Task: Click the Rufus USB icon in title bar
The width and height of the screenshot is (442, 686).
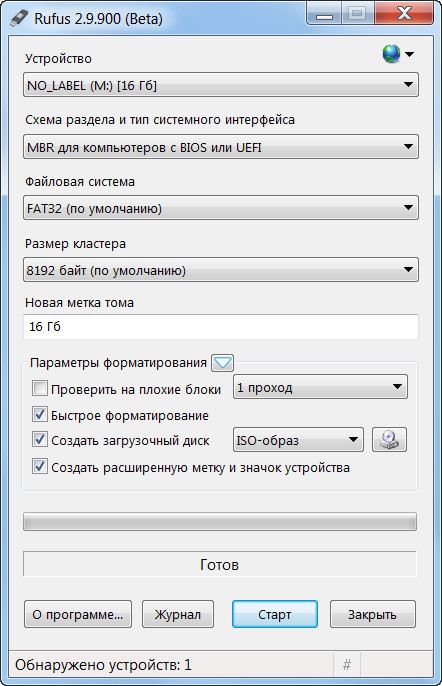Action: click(19, 18)
